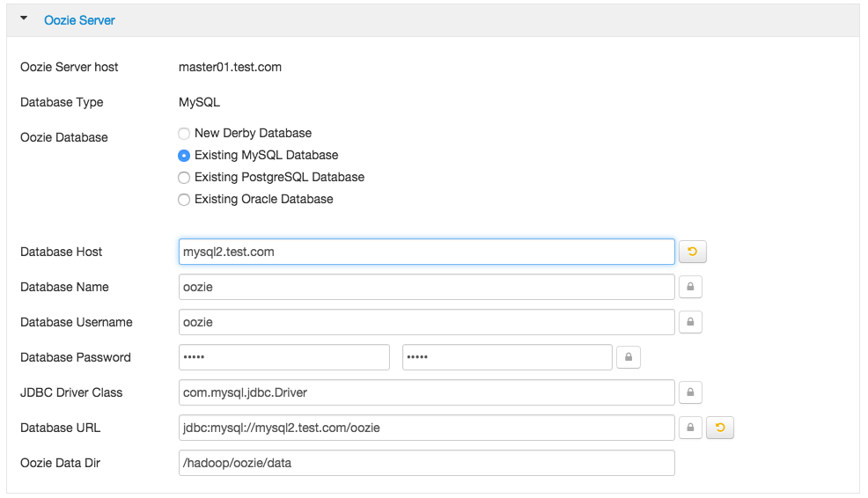The width and height of the screenshot is (868, 498).
Task: Click lock icon beside JDBC Driver Class
Action: [690, 392]
